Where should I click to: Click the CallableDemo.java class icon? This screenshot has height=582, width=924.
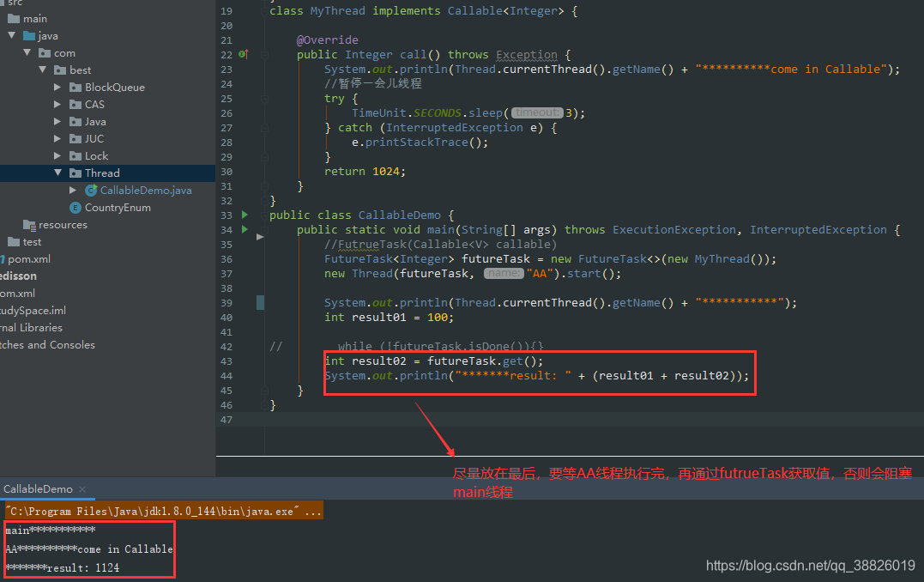91,190
